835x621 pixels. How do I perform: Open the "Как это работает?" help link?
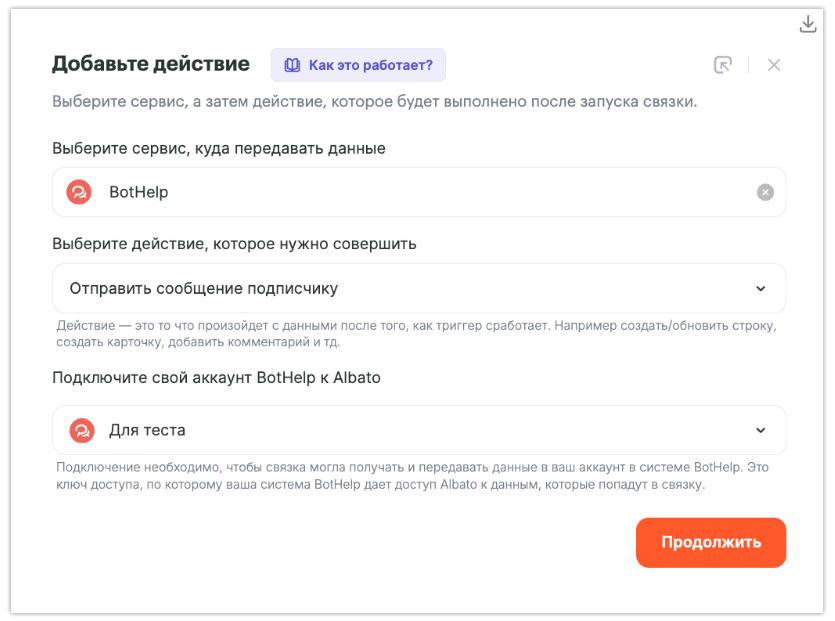[x=370, y=65]
